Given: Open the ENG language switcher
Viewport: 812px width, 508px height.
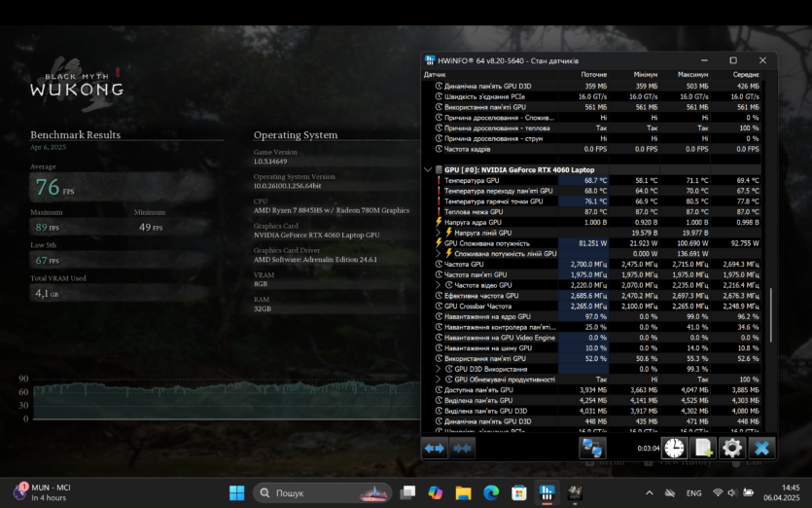Looking at the screenshot, I should coord(694,493).
